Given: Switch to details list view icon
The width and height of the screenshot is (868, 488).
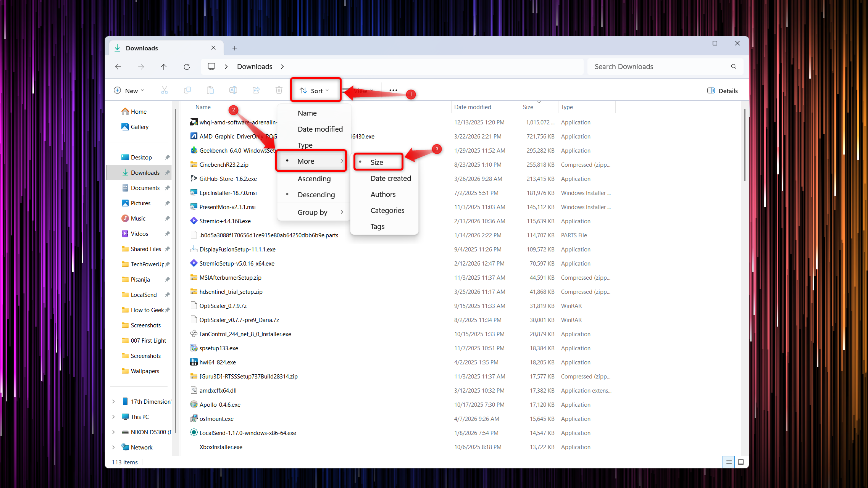Looking at the screenshot, I should point(729,462).
